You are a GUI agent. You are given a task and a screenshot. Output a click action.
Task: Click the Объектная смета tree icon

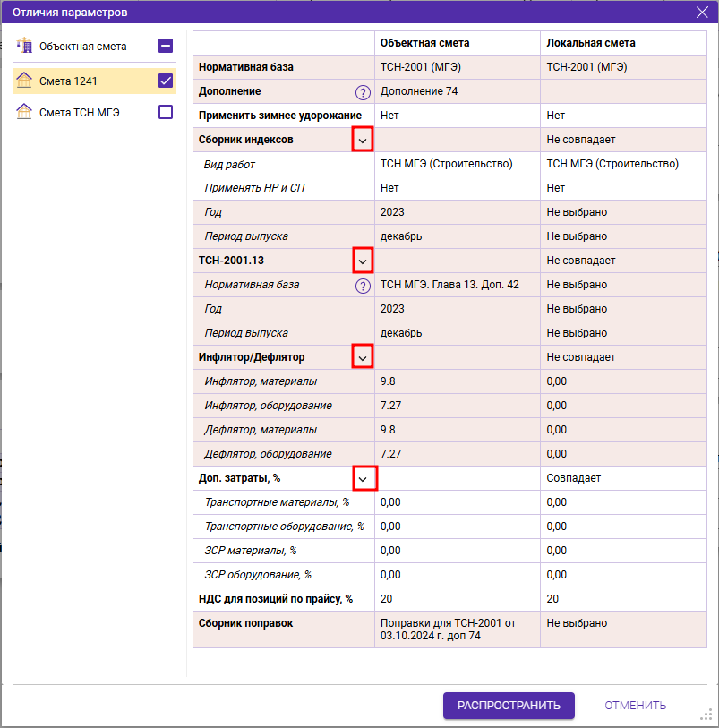(x=24, y=46)
